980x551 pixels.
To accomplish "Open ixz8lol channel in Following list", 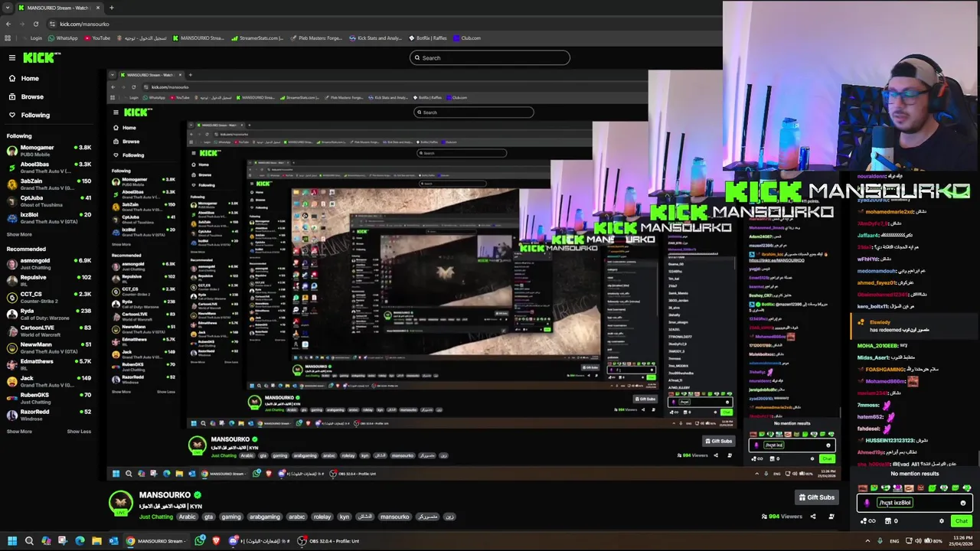I will click(x=49, y=217).
